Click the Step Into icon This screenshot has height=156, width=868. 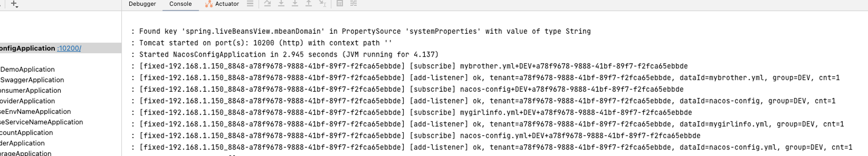tap(281, 3)
